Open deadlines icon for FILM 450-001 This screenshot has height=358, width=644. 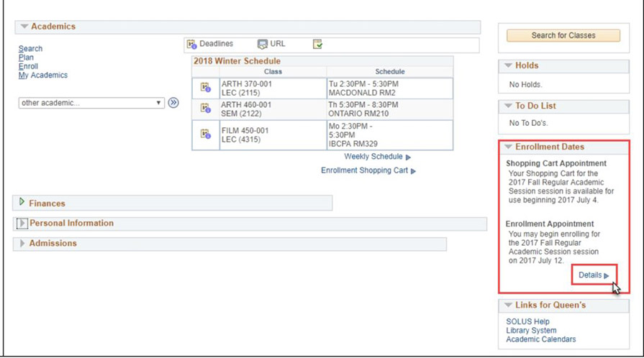coord(205,134)
